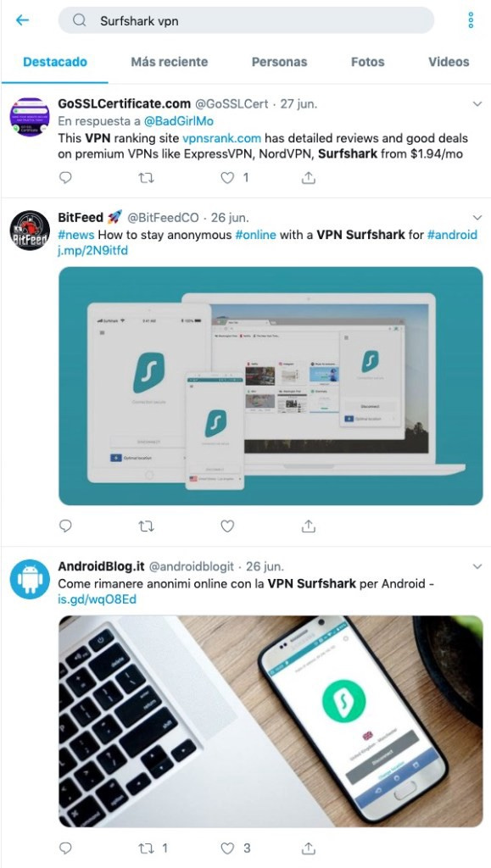Open the BitFeed Surfshark devices image

pyautogui.click(x=271, y=386)
